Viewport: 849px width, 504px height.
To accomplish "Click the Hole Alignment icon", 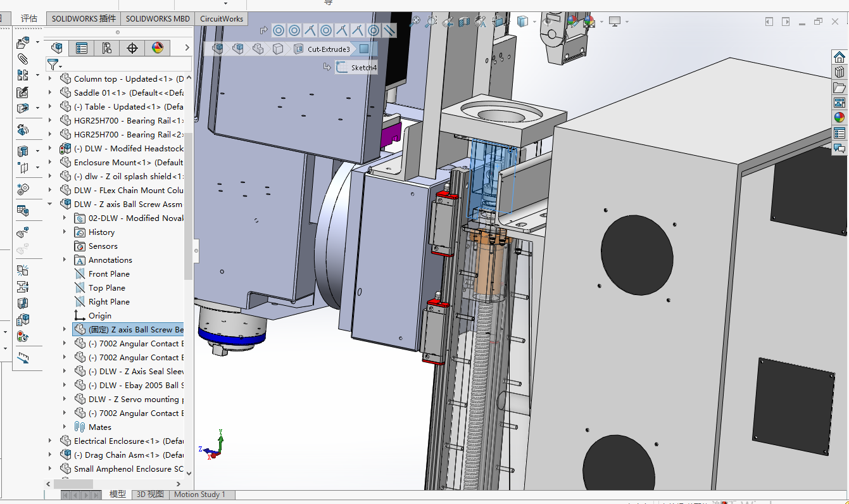I will coord(23,303).
